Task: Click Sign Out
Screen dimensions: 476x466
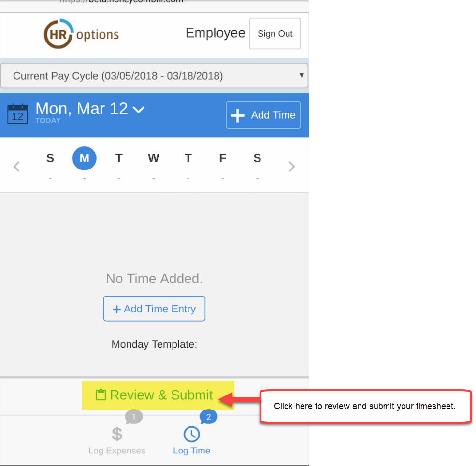Action: tap(275, 34)
